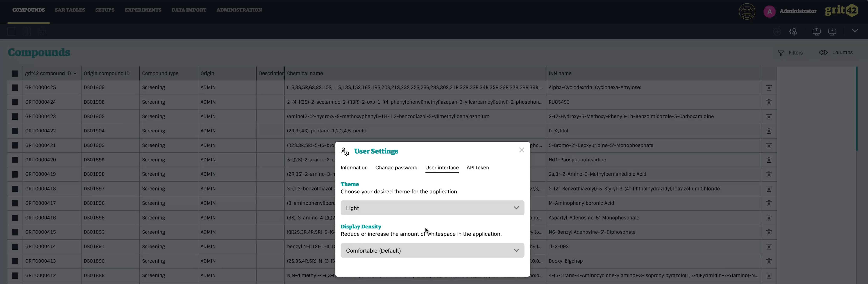The image size is (868, 284).
Task: Delete compound GRIT0000425 with trash icon
Action: pyautogui.click(x=769, y=87)
